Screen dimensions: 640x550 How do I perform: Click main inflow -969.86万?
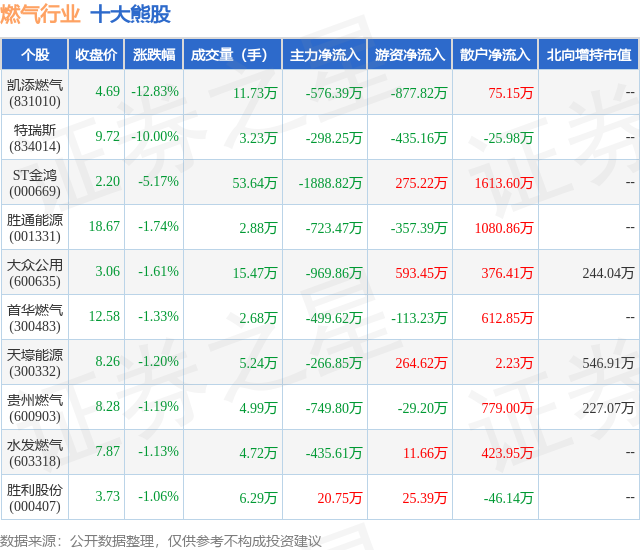[334, 273]
